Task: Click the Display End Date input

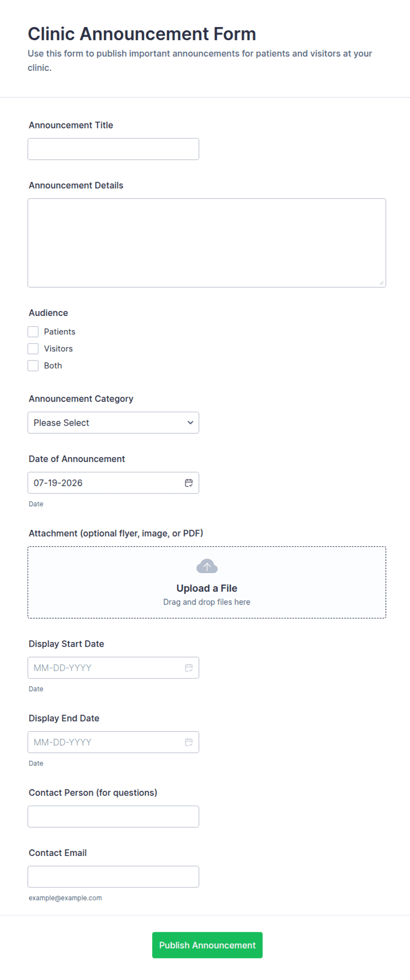Action: click(x=113, y=742)
